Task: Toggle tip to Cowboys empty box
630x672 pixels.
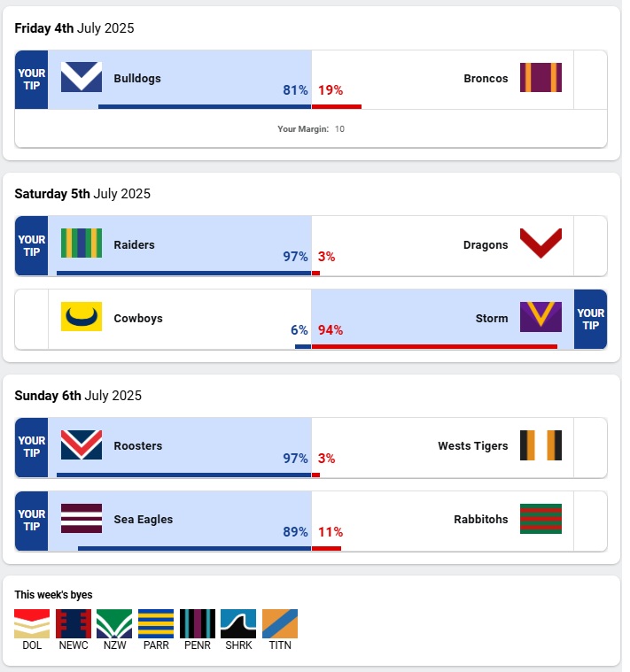Action: pos(32,319)
